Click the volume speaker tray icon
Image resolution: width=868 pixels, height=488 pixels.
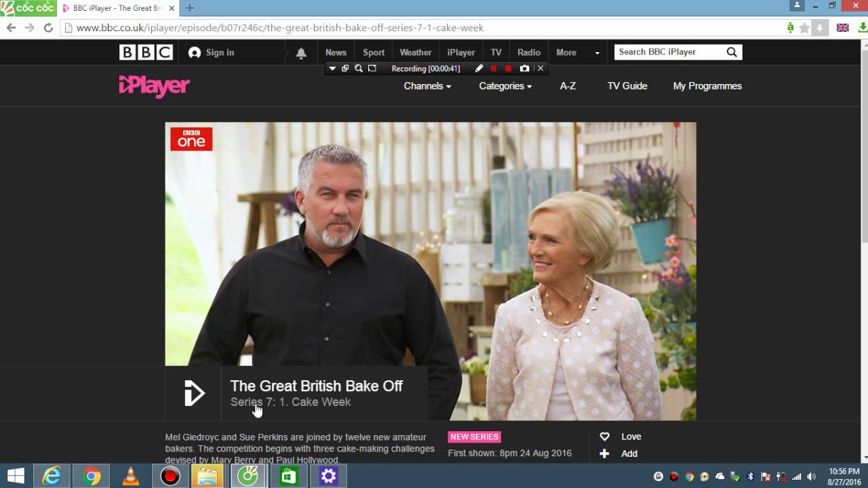click(x=812, y=476)
